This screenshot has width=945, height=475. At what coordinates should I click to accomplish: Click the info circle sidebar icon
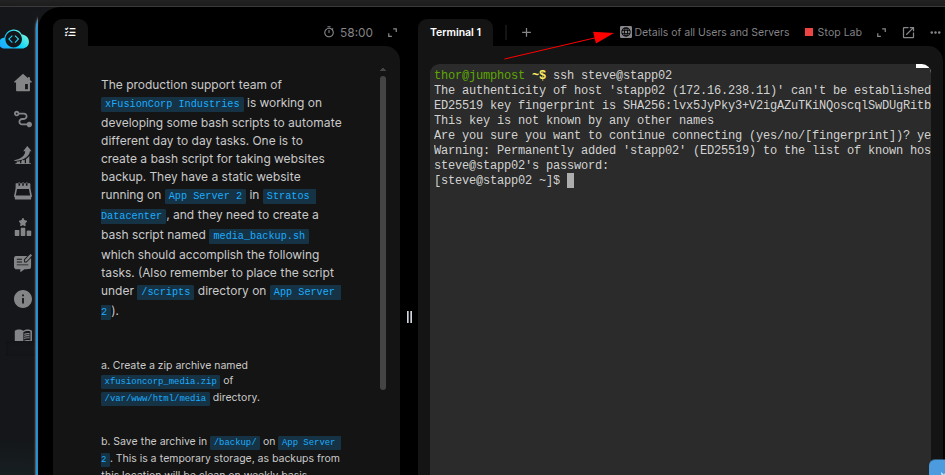[22, 299]
